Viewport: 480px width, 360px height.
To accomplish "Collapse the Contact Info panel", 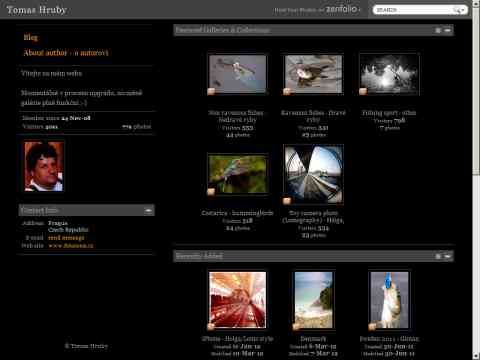I will pyautogui.click(x=148, y=210).
